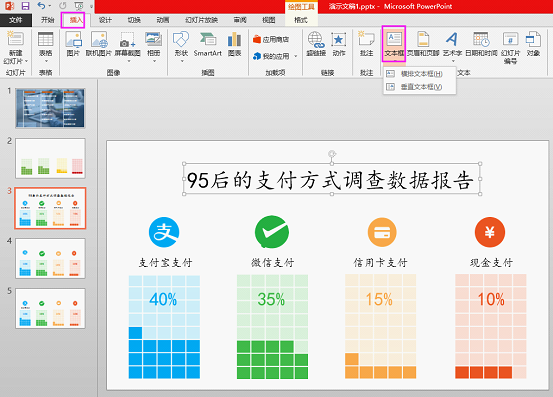The height and width of the screenshot is (397, 553).
Task: Click the 15% label in orange chart
Action: (379, 299)
